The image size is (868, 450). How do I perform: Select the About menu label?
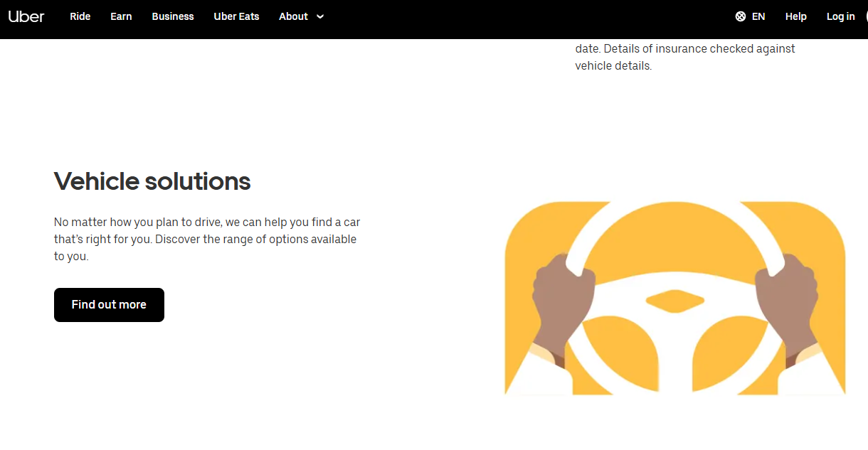tap(293, 16)
